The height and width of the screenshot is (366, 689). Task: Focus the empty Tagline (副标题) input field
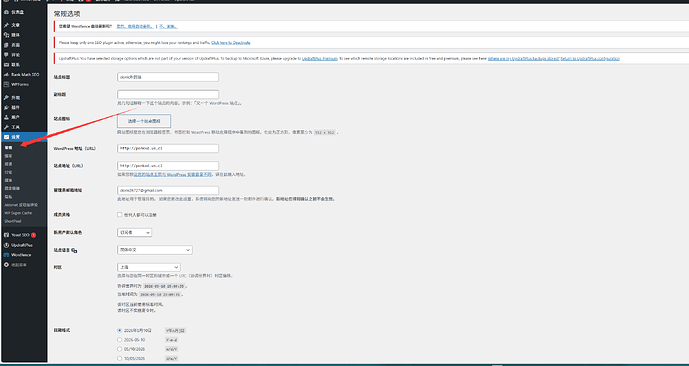pyautogui.click(x=168, y=94)
